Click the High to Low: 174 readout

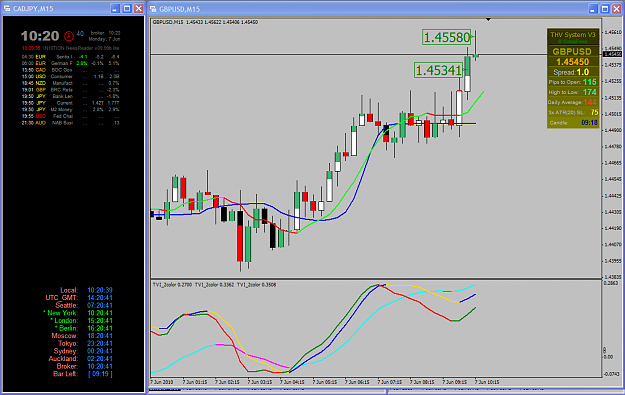click(x=573, y=92)
